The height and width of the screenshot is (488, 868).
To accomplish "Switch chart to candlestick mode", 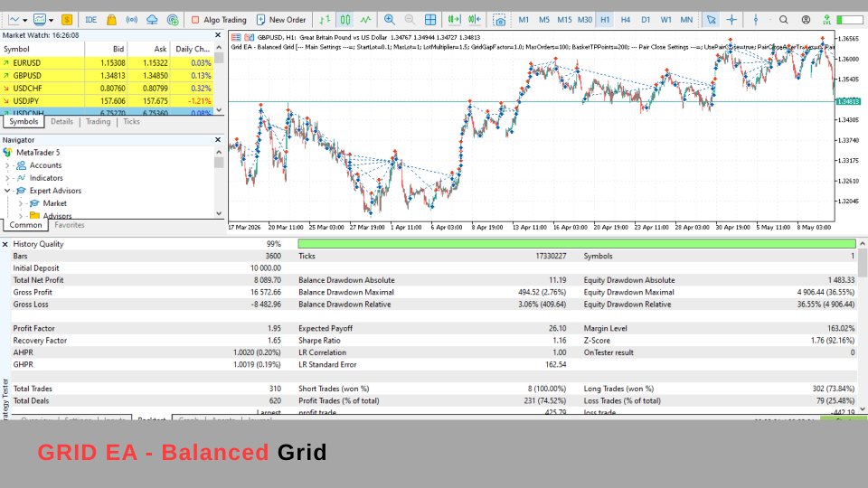I will point(345,20).
